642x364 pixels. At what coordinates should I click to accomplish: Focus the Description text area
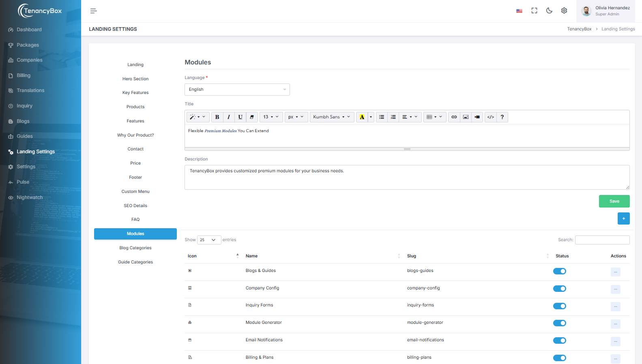[x=407, y=177]
